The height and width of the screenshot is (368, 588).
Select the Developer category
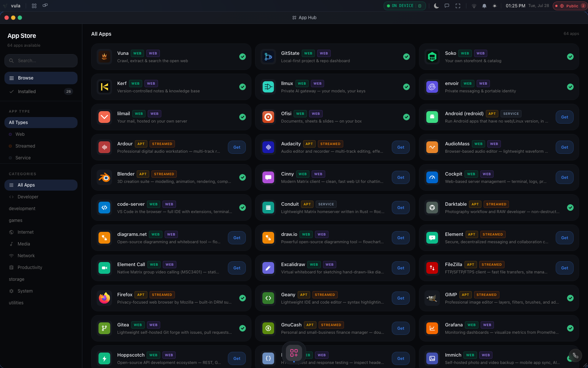pyautogui.click(x=41, y=197)
